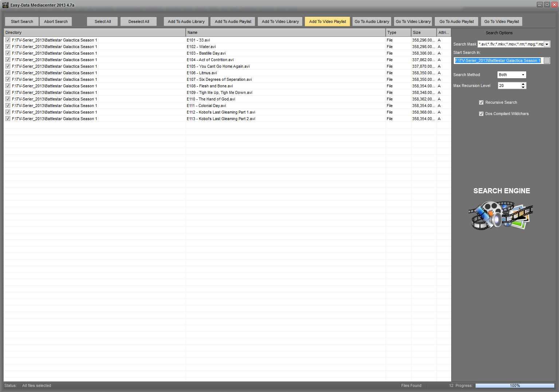Image resolution: width=559 pixels, height=392 pixels.
Task: Click the Max Recursion Level number field
Action: (509, 86)
